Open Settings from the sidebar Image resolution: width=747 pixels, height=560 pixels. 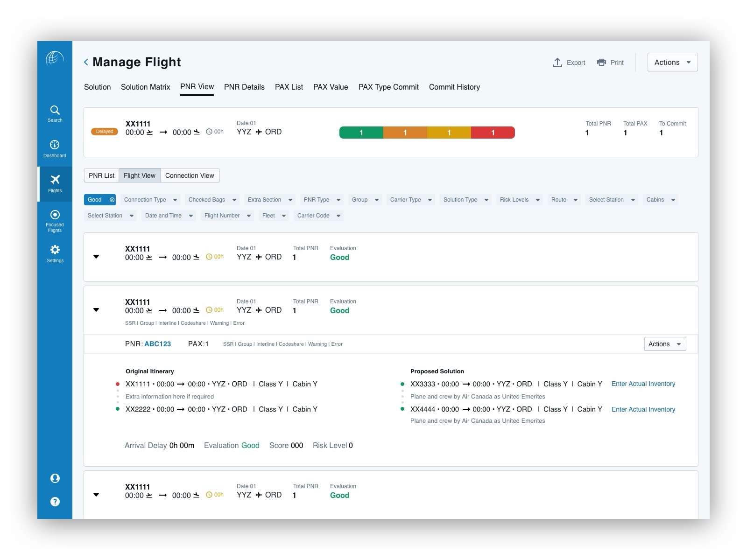pyautogui.click(x=55, y=253)
